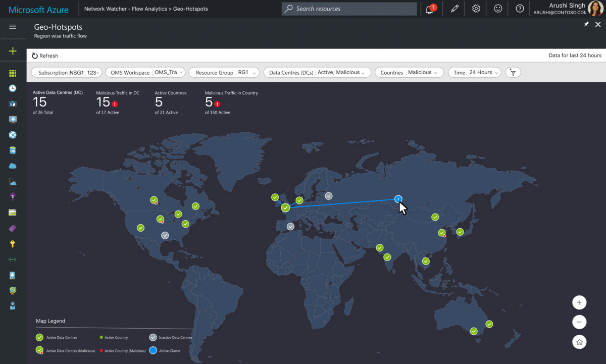
Task: Click alert icon beside Malicious Traffic in DC
Action: 115,104
